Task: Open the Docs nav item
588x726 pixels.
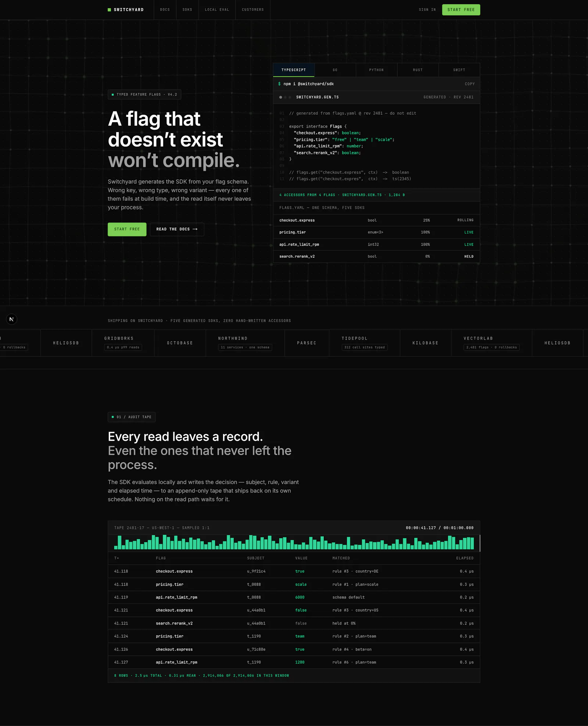Action: 165,10
